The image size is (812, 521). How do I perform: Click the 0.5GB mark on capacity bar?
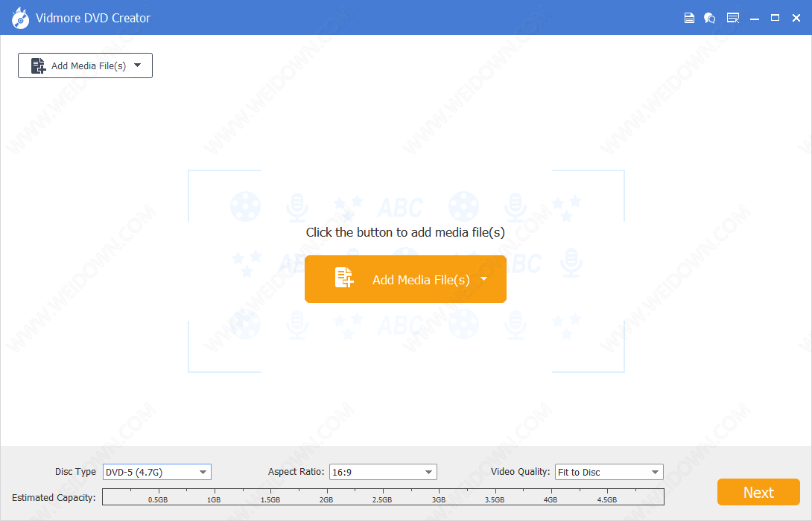tap(158, 499)
